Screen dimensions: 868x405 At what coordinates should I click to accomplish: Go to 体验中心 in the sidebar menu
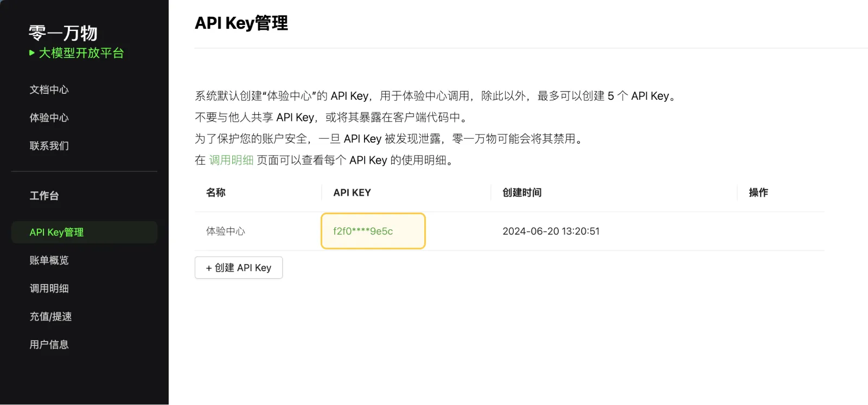tap(49, 118)
